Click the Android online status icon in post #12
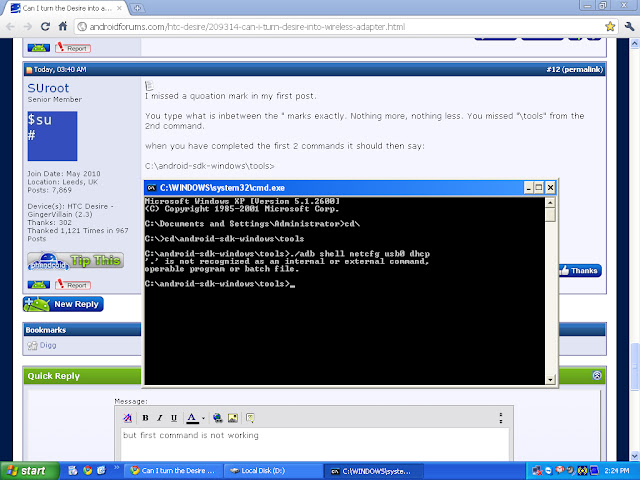This screenshot has height=480, width=640. point(39,284)
